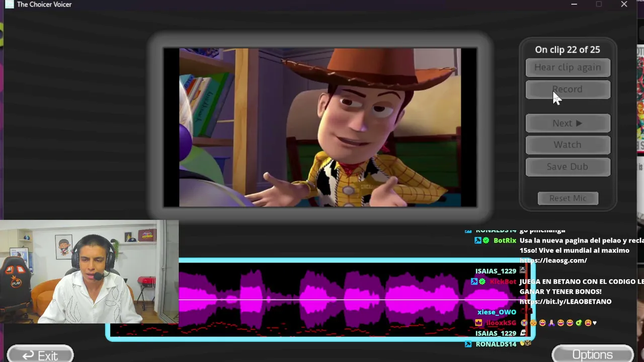Screen dimensions: 644x362
Task: Open the bit.ly/LEAOBETANO chat link
Action: pos(566,302)
